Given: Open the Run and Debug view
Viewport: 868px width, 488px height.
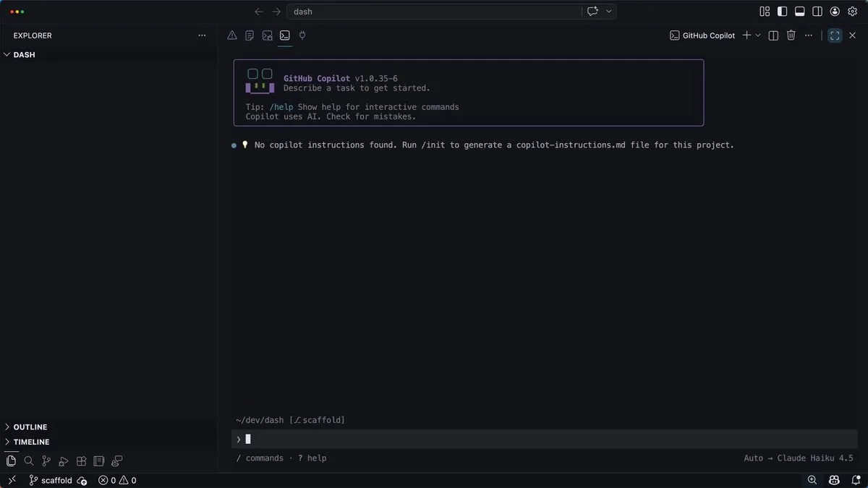Looking at the screenshot, I should point(63,461).
